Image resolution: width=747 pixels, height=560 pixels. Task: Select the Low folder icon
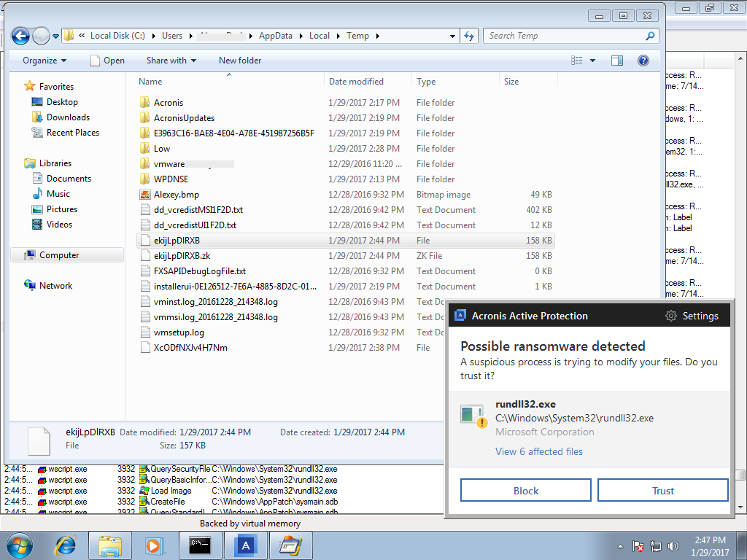point(145,149)
